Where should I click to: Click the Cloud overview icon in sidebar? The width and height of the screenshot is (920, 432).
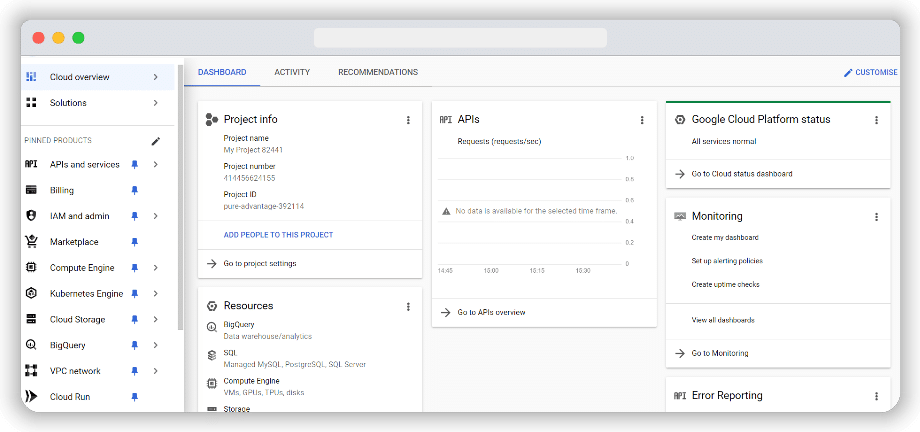click(x=31, y=77)
